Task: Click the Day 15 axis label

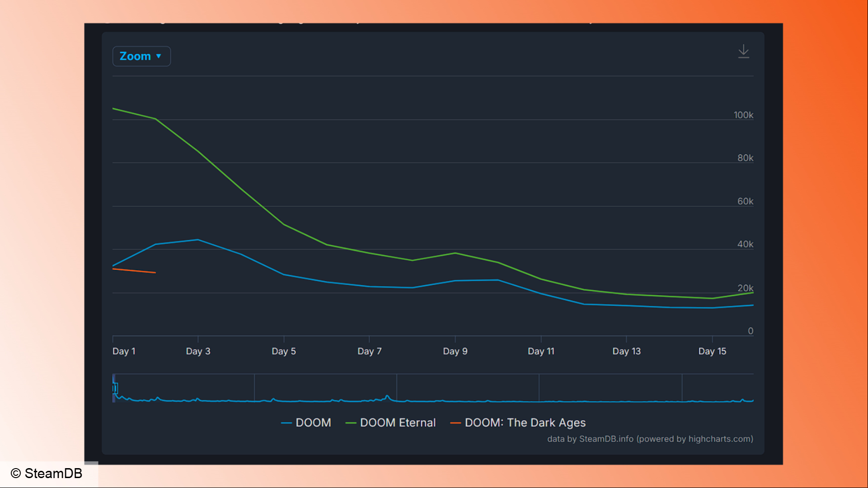Action: [712, 351]
